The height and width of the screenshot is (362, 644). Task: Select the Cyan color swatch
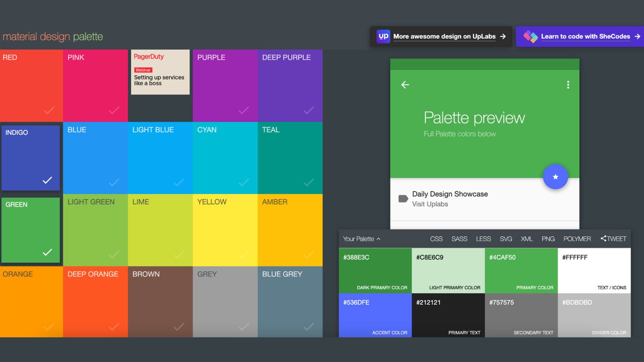[225, 158]
